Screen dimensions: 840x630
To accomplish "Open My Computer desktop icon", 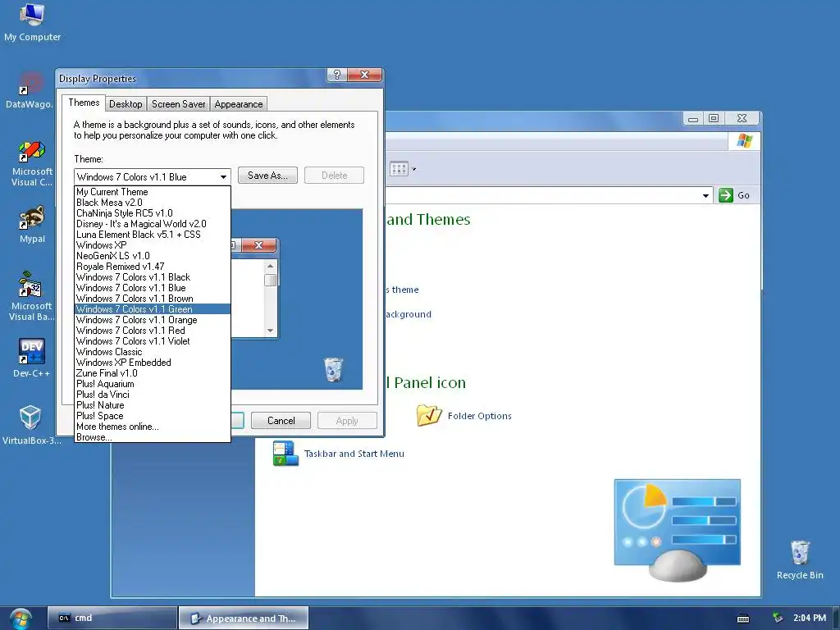I will coord(32,22).
